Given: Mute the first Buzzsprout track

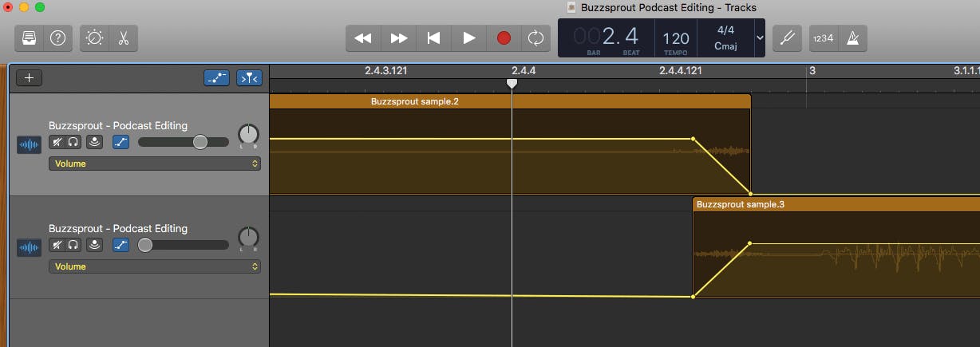Looking at the screenshot, I should tap(57, 142).
